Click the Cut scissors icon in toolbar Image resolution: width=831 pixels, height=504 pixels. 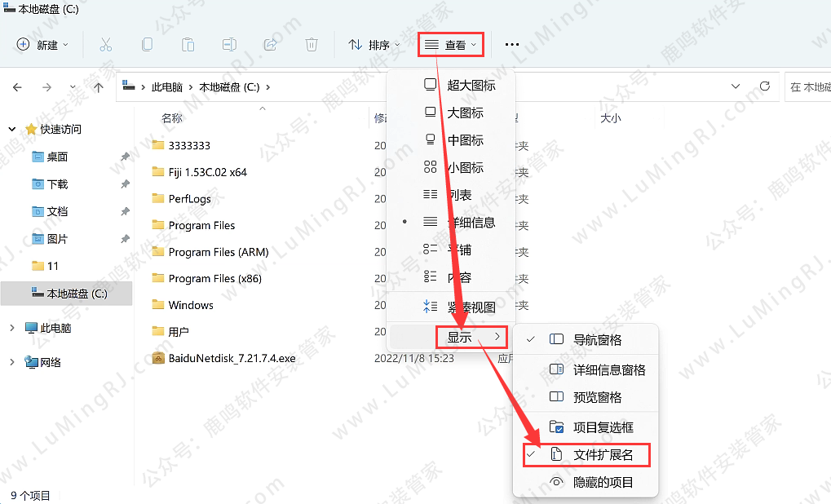pos(105,45)
